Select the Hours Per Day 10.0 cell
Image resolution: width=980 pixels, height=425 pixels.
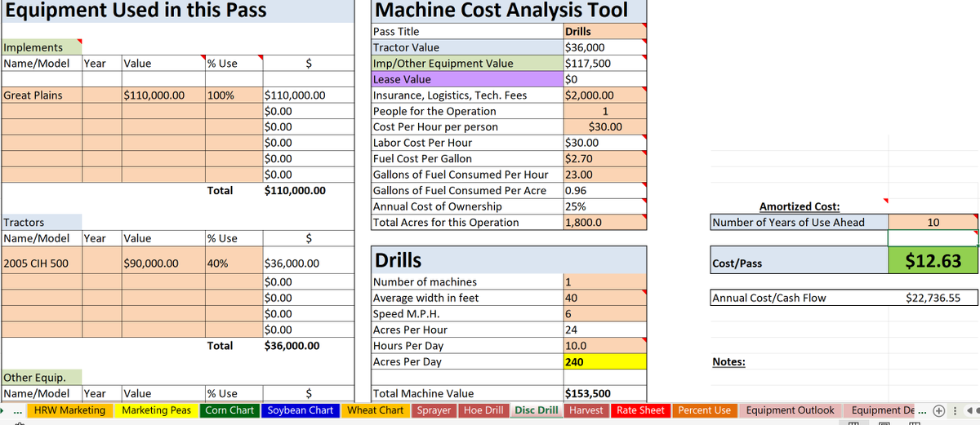(604, 346)
